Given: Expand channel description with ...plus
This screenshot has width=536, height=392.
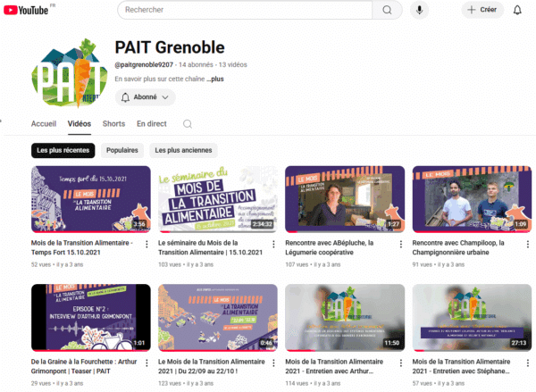Looking at the screenshot, I should pos(215,79).
